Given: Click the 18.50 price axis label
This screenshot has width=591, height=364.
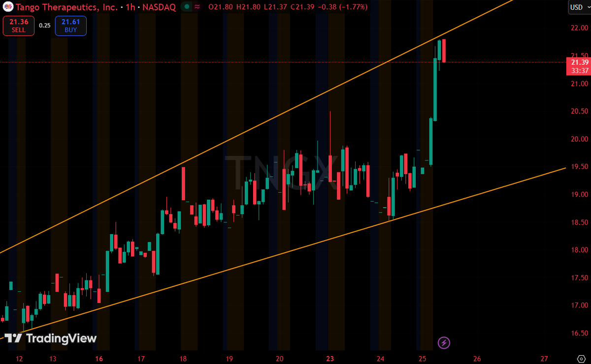Looking at the screenshot, I should point(580,222).
